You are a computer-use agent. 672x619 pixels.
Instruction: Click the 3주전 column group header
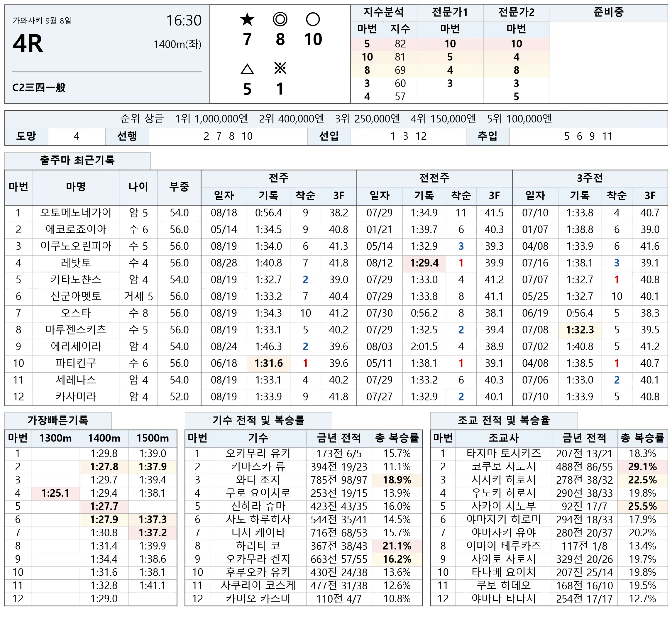coord(590,178)
